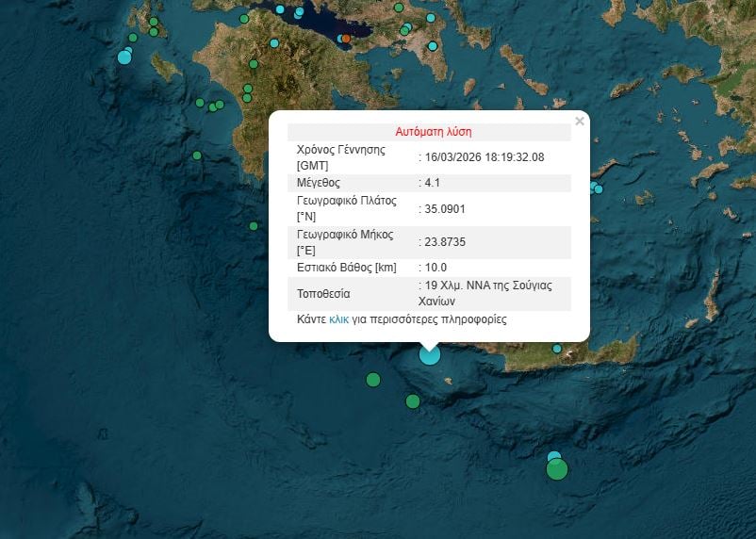Click the orange earthquake marker on the map
This screenshot has height=539, width=756.
346,39
